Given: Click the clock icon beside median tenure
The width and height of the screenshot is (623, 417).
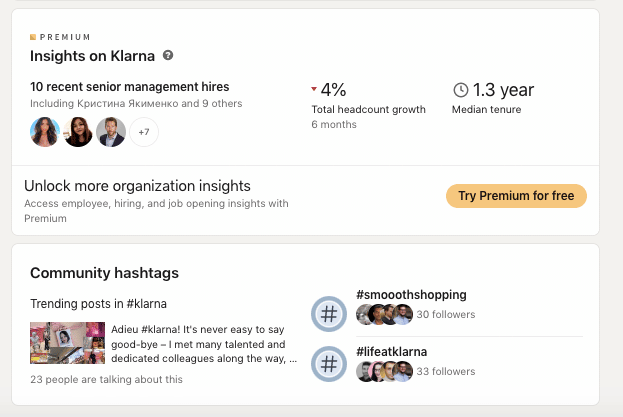Looking at the screenshot, I should (x=461, y=90).
